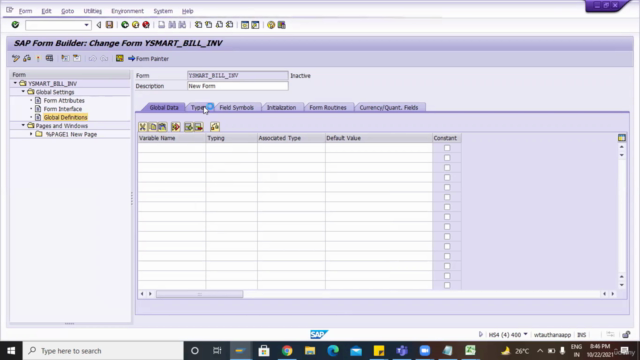
Task: Click the Cut scissors icon above table
Action: click(x=142, y=127)
